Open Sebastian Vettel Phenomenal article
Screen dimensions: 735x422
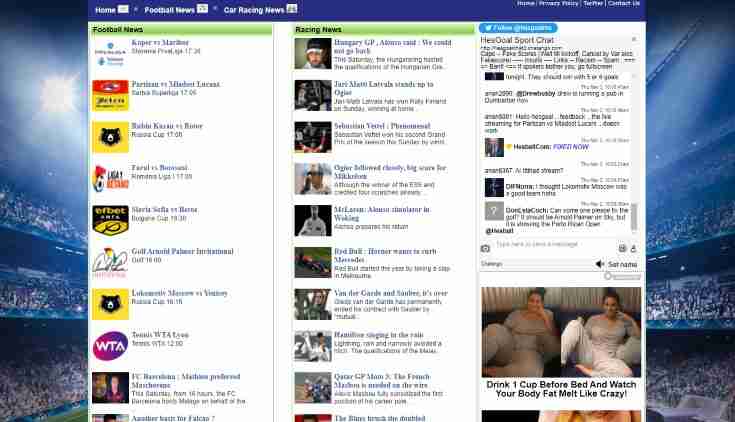pyautogui.click(x=382, y=126)
